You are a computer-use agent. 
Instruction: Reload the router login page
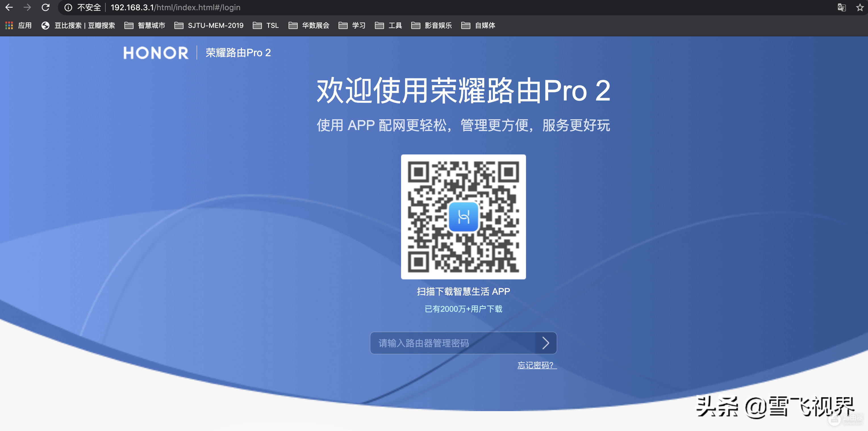[x=45, y=7]
